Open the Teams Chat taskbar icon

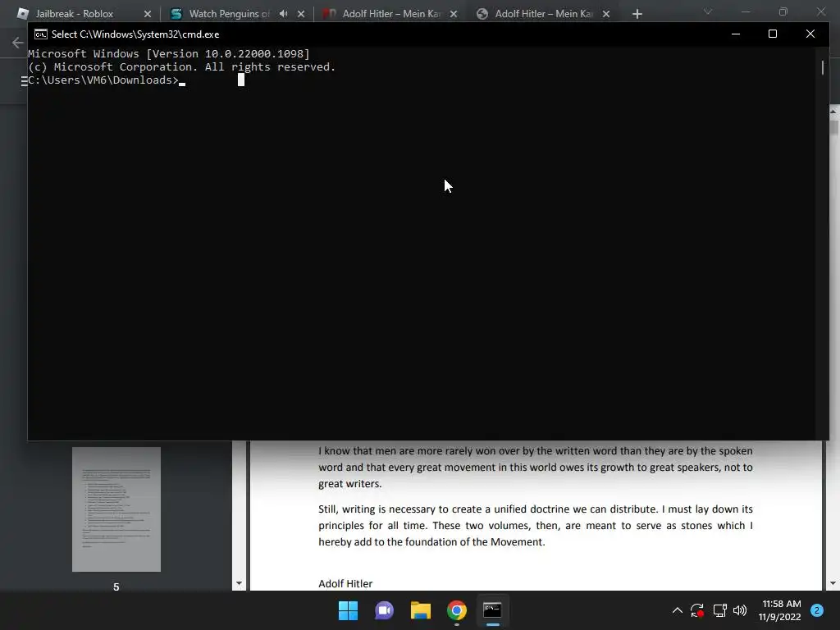click(384, 610)
